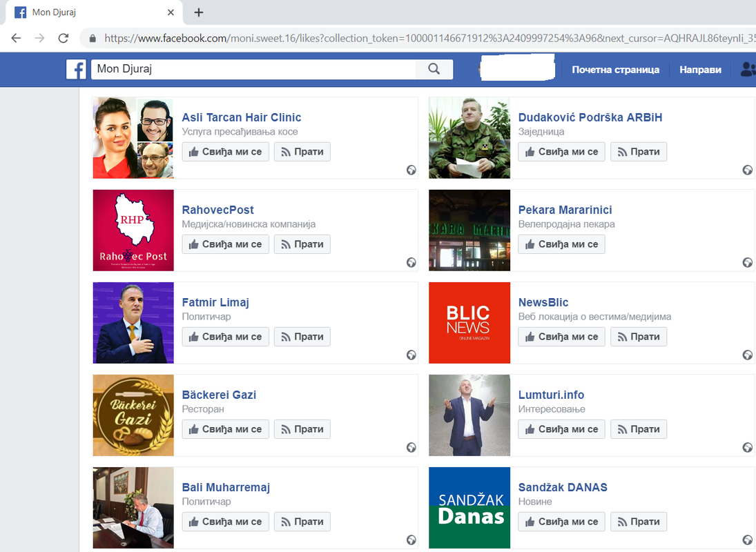The height and width of the screenshot is (552, 756).
Task: Click globe privacy icon on Asli Tarcan card
Action: [411, 170]
